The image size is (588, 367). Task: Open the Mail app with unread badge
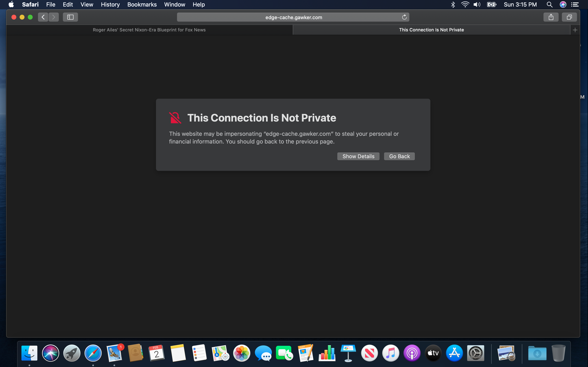point(114,353)
